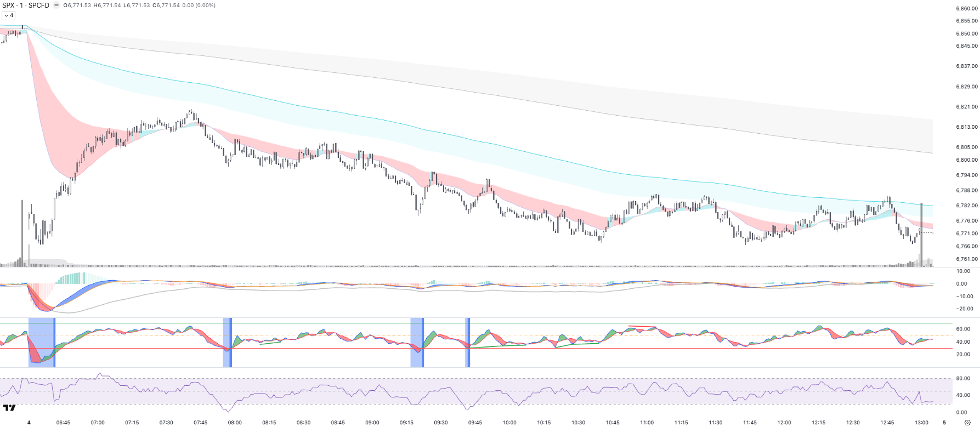The image size is (980, 427).
Task: Click the 11:00 label on time axis
Action: pyautogui.click(x=647, y=423)
